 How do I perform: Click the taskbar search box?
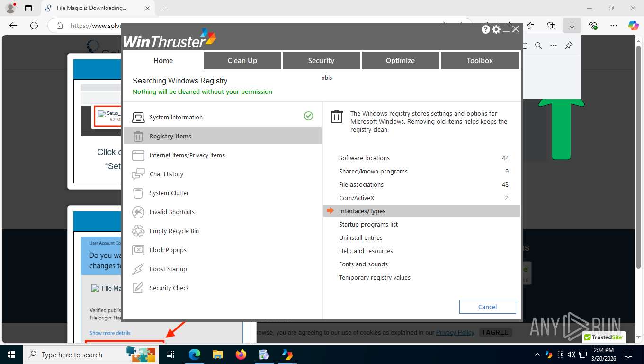pyautogui.click(x=90, y=354)
